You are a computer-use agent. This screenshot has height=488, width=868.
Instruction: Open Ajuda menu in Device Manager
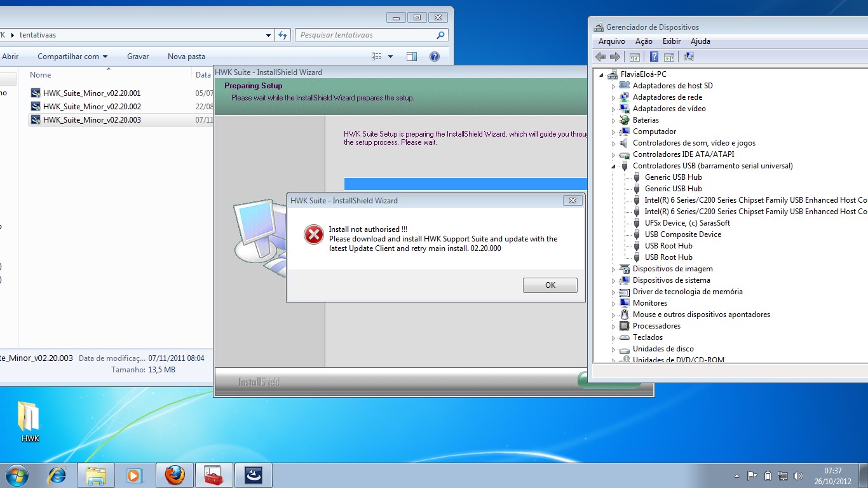(x=700, y=41)
